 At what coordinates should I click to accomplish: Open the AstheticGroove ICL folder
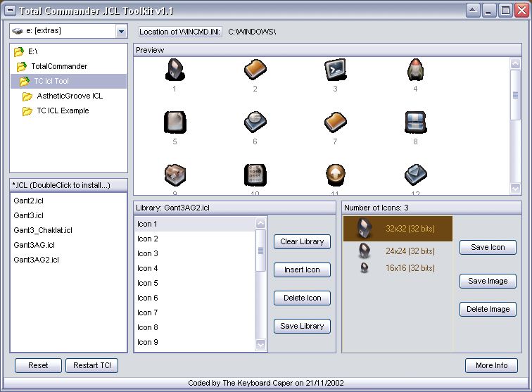coord(70,96)
